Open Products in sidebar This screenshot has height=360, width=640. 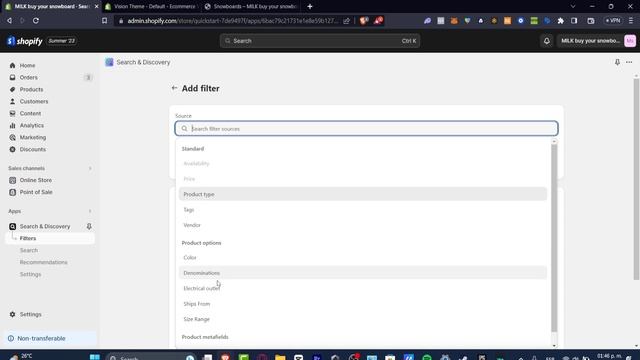[x=31, y=89]
